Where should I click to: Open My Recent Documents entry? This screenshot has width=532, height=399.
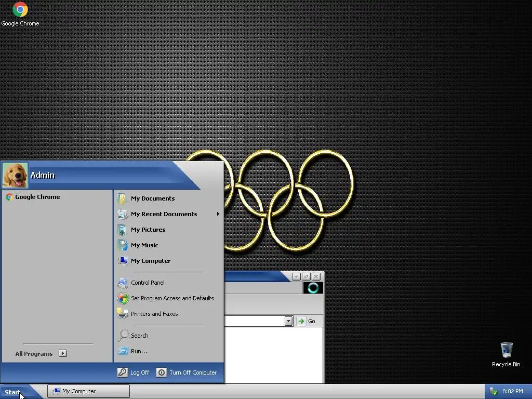[x=169, y=214]
